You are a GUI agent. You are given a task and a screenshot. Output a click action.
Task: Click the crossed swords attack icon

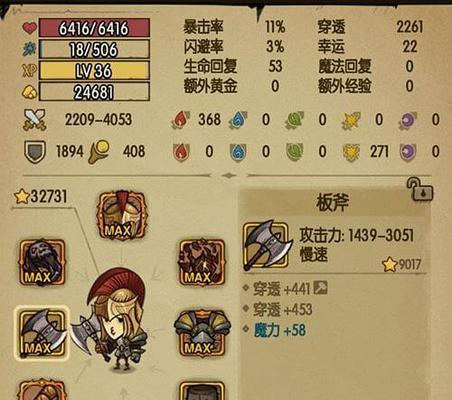[34, 120]
